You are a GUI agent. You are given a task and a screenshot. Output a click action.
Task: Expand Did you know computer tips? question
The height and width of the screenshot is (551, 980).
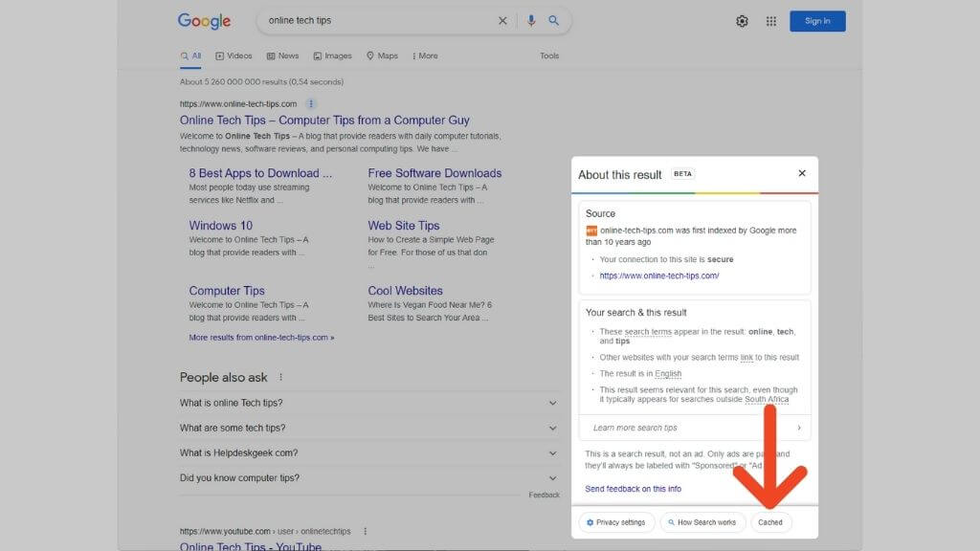(x=368, y=478)
